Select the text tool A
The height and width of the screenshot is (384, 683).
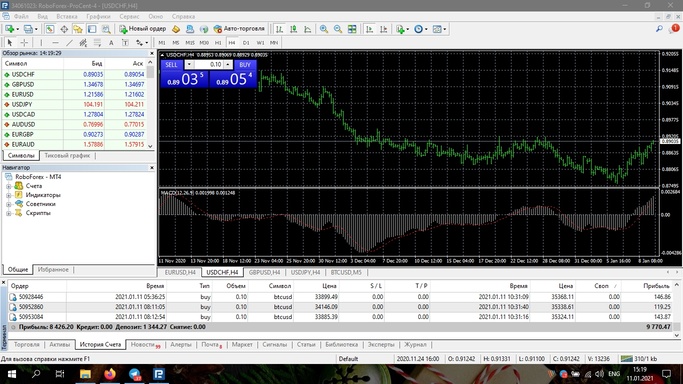111,43
